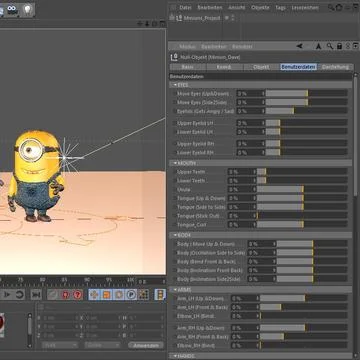Click the viewport zoom-camera arrow icon
This screenshot has height=360, width=360.
click(147, 24)
